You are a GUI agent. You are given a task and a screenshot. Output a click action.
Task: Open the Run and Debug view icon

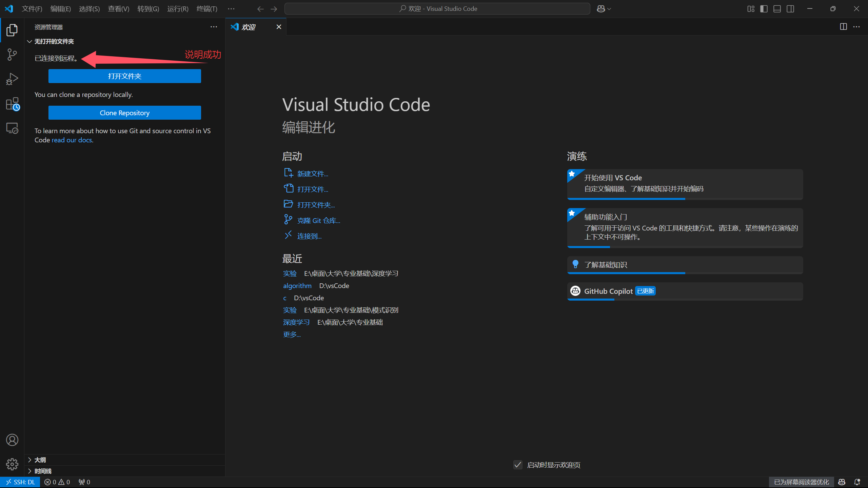[12, 79]
